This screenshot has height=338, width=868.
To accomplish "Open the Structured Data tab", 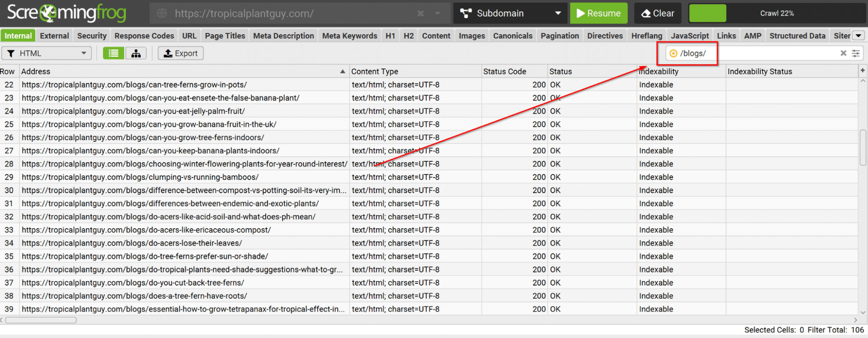I will coord(797,36).
